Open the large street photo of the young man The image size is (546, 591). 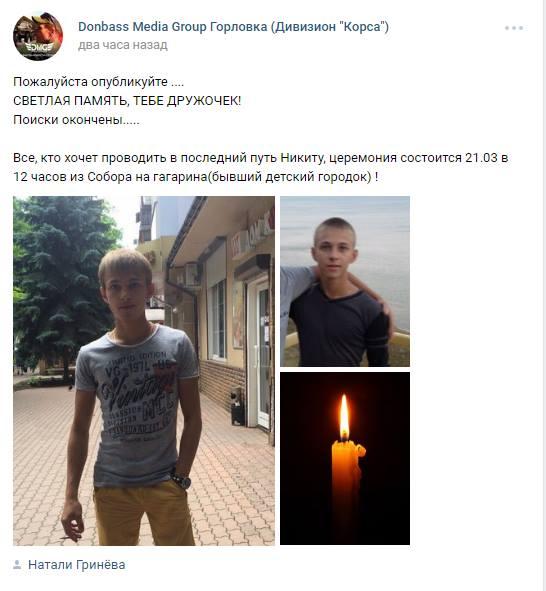[144, 371]
